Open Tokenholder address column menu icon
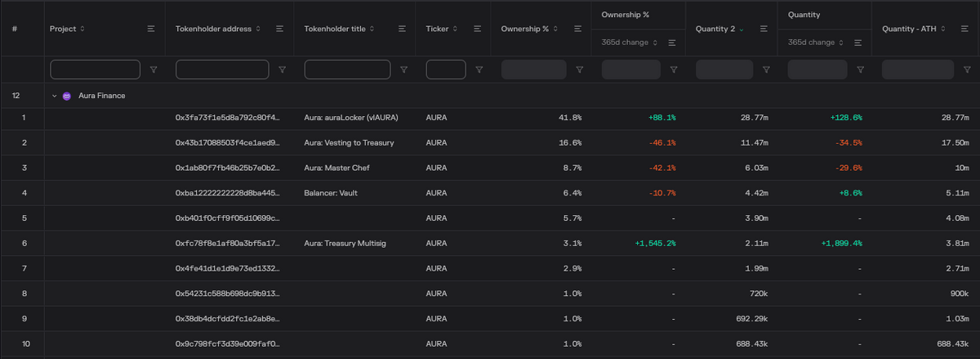The width and height of the screenshot is (980, 359). (279, 29)
